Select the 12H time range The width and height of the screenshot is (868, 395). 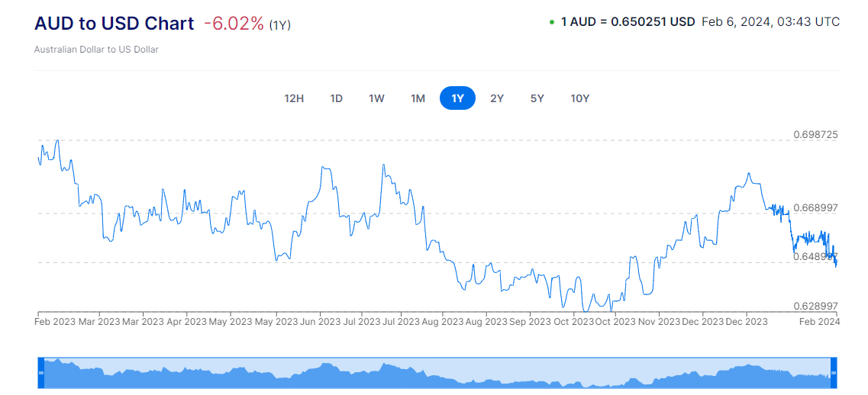click(x=294, y=98)
